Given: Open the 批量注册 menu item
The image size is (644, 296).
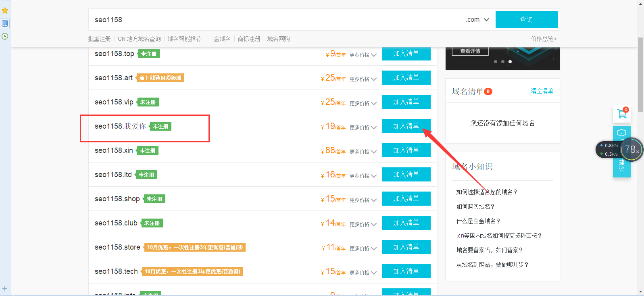Looking at the screenshot, I should tap(99, 39).
